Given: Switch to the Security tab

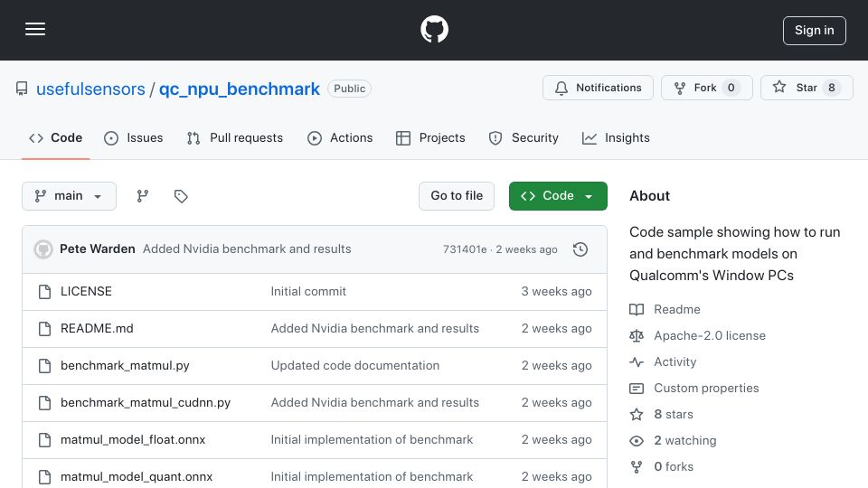Looking at the screenshot, I should point(524,137).
